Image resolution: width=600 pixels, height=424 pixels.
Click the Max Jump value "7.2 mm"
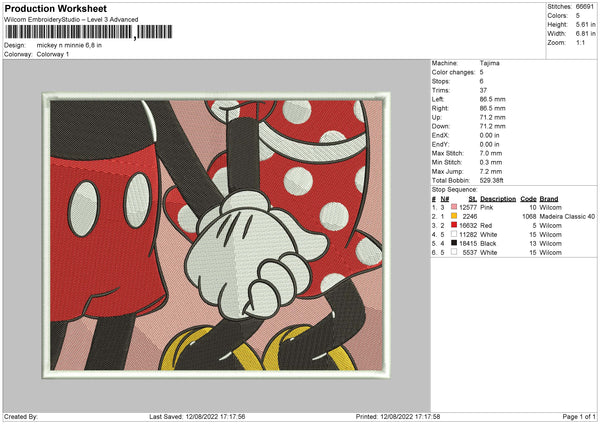[x=491, y=171]
